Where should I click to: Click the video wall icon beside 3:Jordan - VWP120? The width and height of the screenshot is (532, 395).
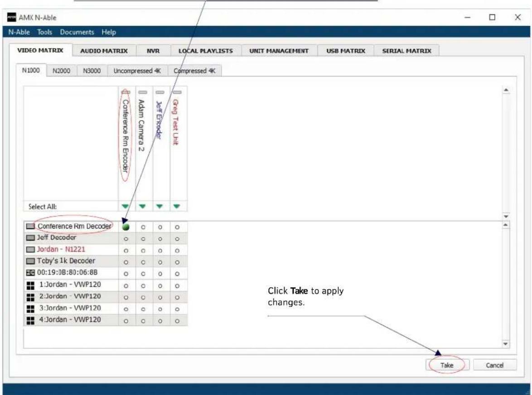click(x=30, y=309)
